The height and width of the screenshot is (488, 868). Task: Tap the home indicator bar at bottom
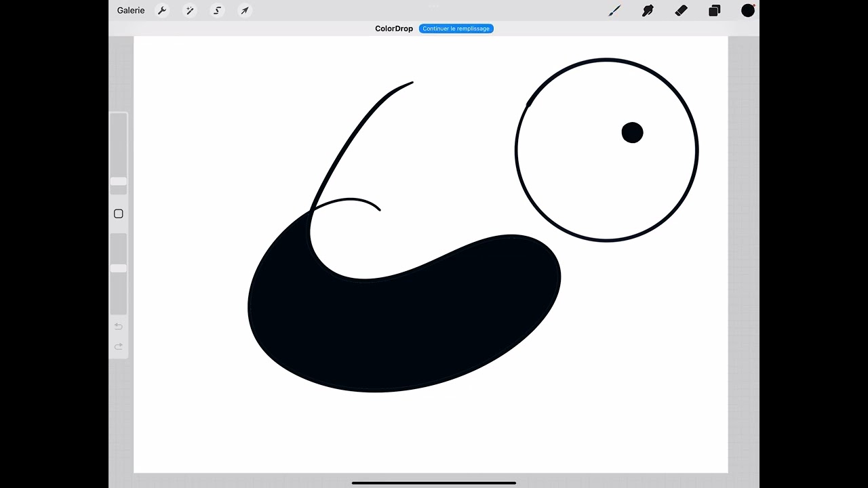click(434, 483)
